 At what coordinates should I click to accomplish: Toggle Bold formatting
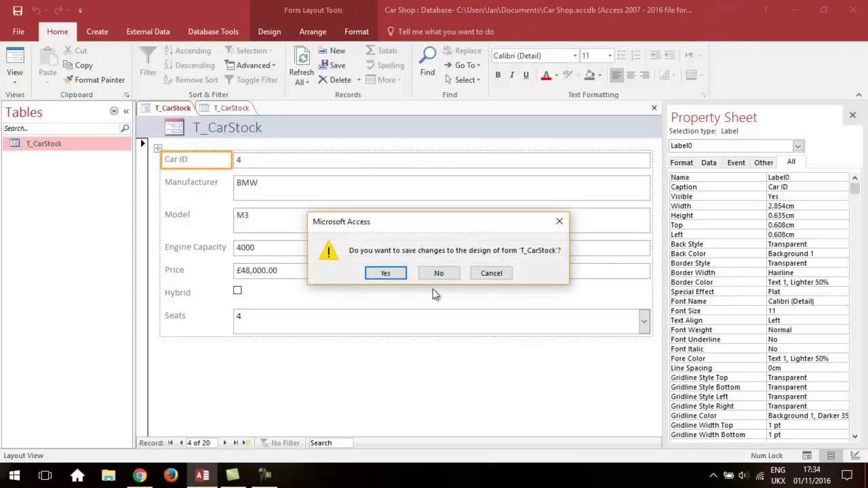point(498,75)
